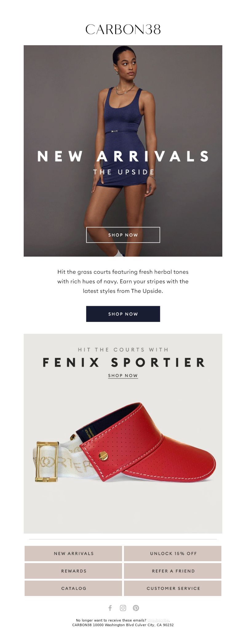Click the Fenix Sportier heading text
Image resolution: width=246 pixels, height=644 pixels.
(124, 362)
